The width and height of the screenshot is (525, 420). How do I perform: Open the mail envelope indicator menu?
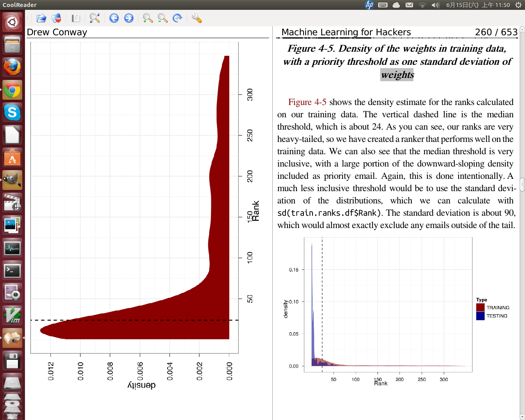coord(409,5)
